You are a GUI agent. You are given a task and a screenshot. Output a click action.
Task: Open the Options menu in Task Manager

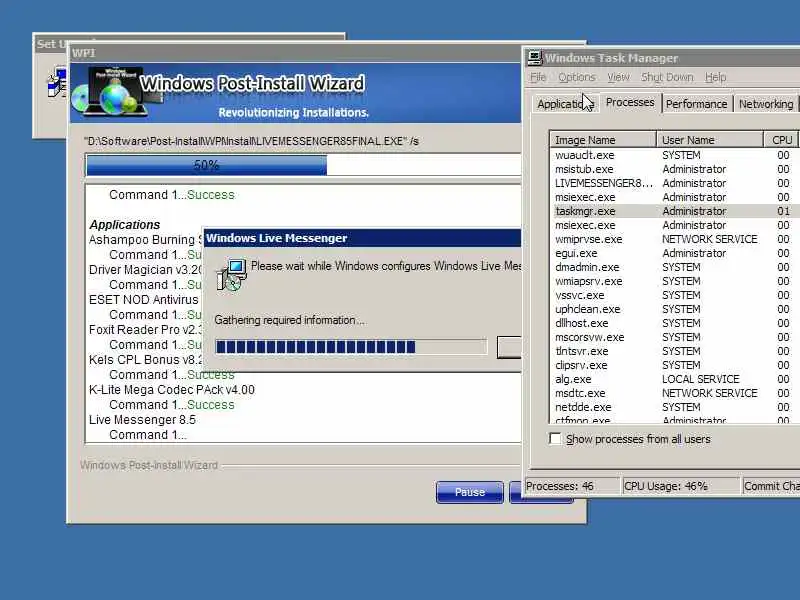(x=577, y=77)
